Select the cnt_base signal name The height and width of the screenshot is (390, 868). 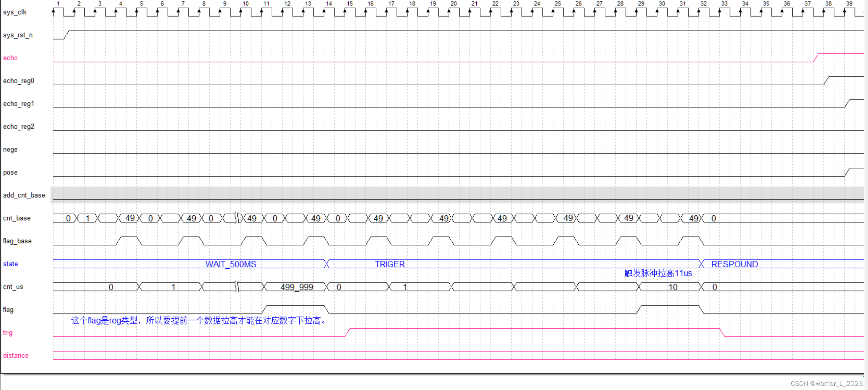click(x=17, y=218)
